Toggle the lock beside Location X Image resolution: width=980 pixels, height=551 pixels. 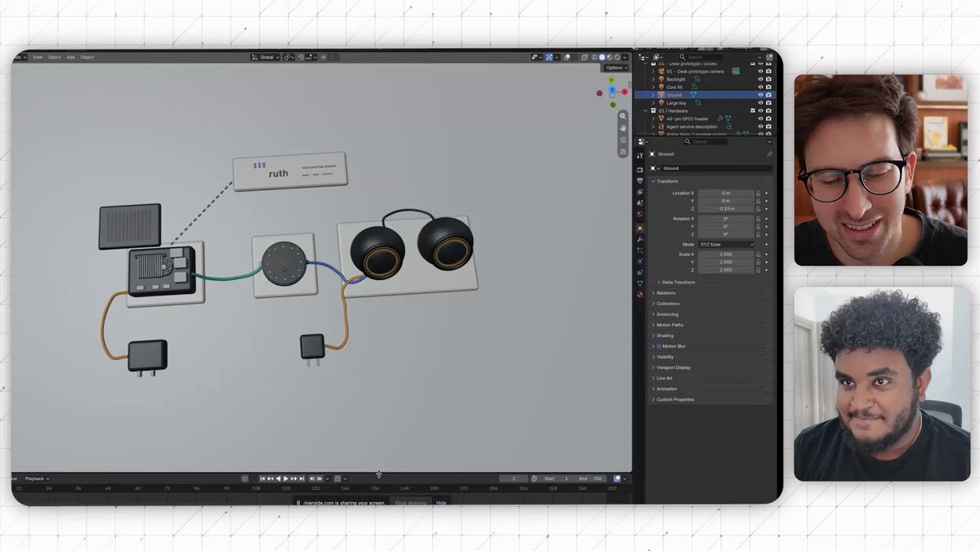point(759,193)
